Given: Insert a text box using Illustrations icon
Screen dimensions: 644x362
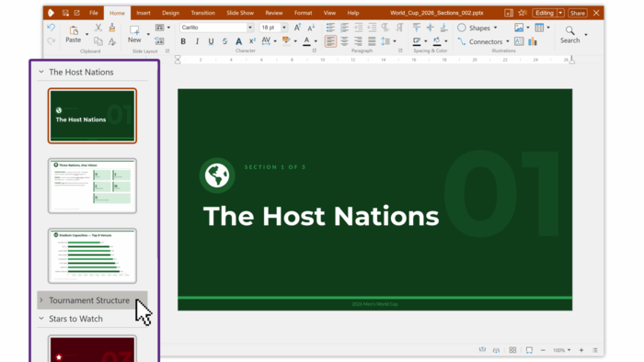Looking at the screenshot, I should [x=519, y=41].
